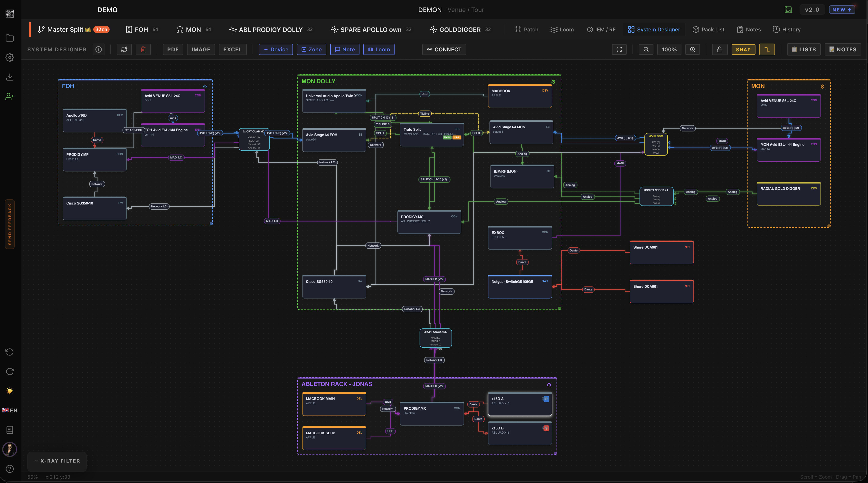Add a Note to the canvas
The height and width of the screenshot is (483, 868).
[345, 49]
